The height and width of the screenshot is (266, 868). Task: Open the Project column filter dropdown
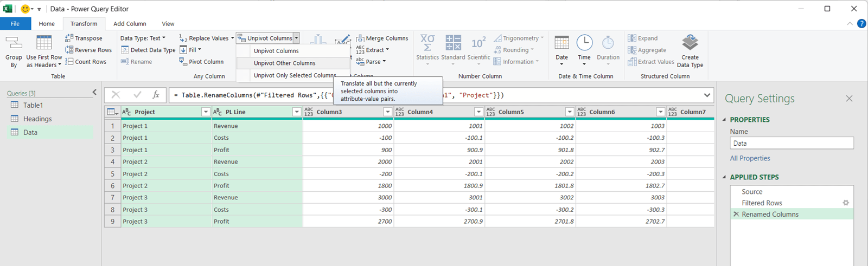point(206,112)
